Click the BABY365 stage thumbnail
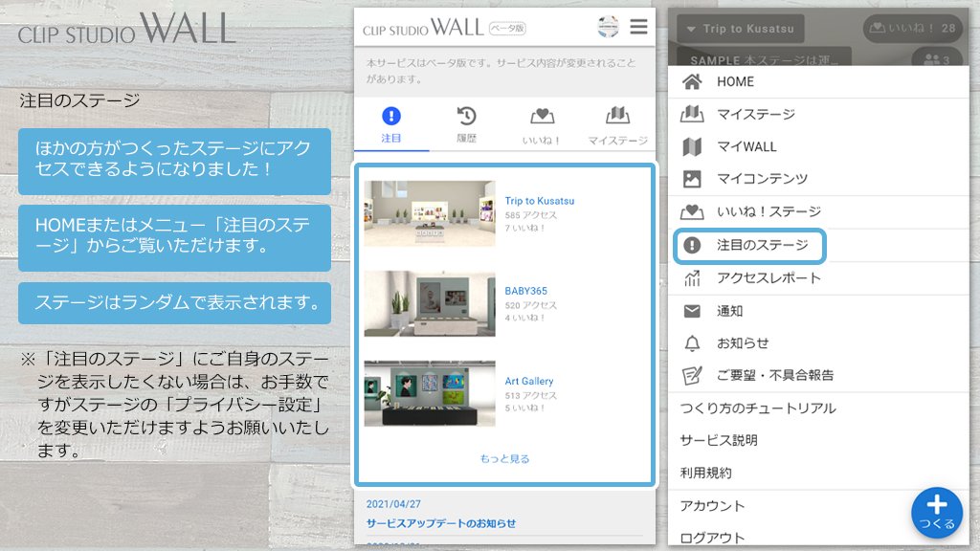980x551 pixels. 430,303
